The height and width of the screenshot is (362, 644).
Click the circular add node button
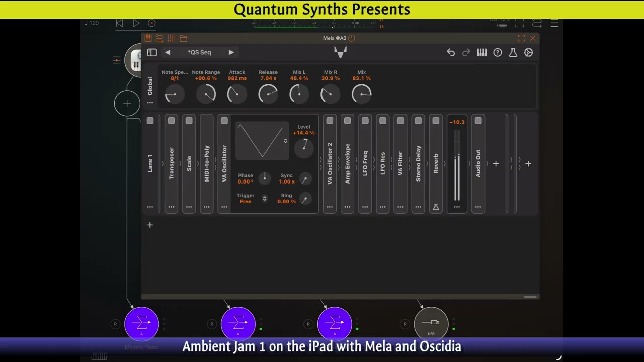point(127,104)
